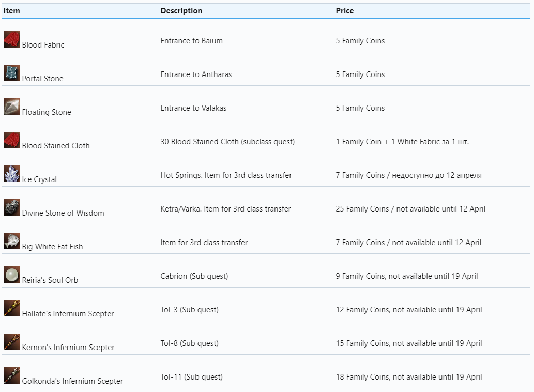Click the "Entrance to Baium" description
This screenshot has width=534, height=392.
pyautogui.click(x=191, y=41)
